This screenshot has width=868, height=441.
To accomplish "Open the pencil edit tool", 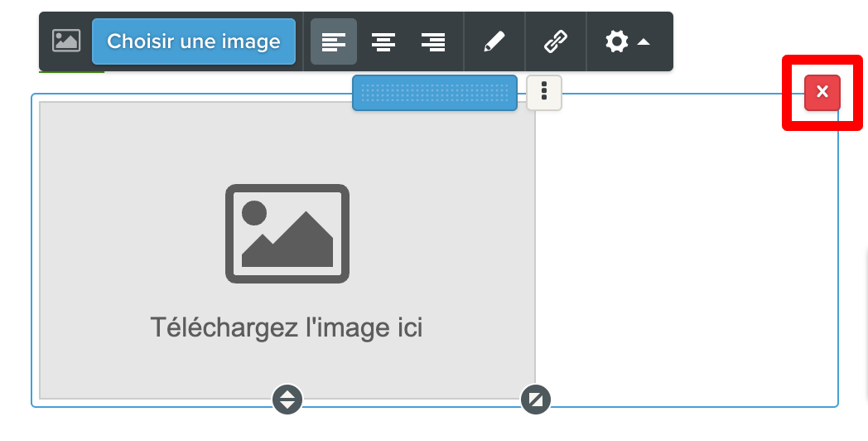I will coord(494,41).
